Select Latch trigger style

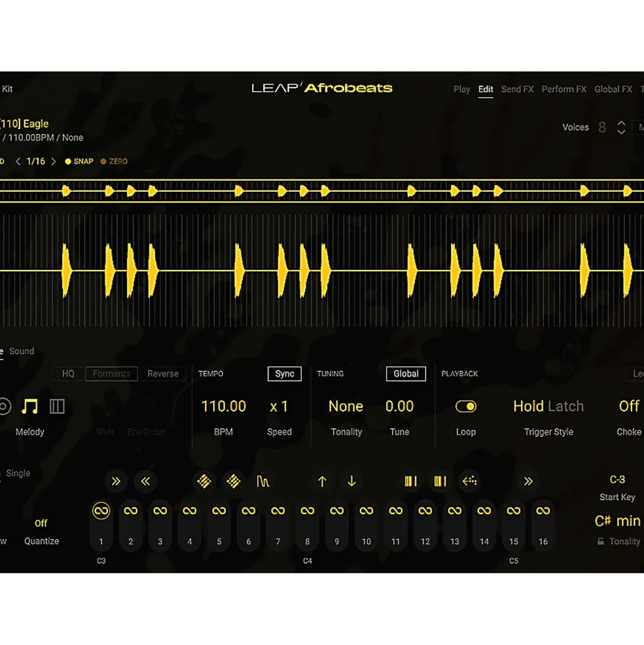click(x=566, y=407)
